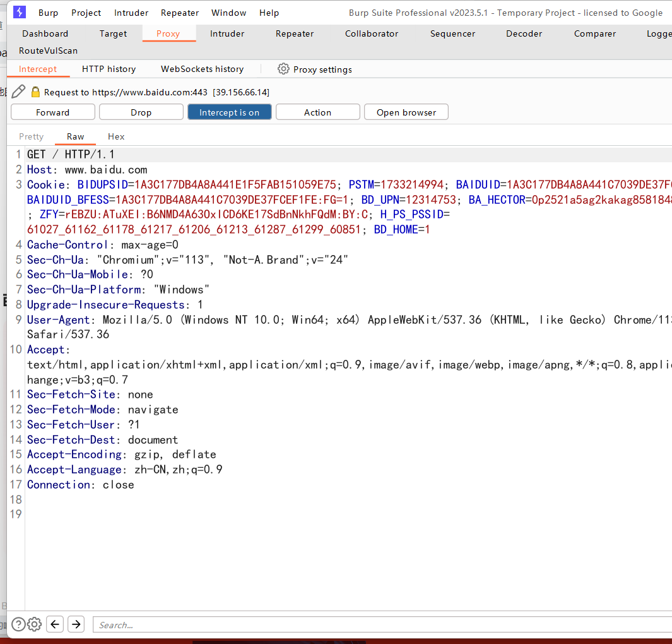Open search settings gear icon at bottom
This screenshot has height=644, width=672.
(x=34, y=624)
